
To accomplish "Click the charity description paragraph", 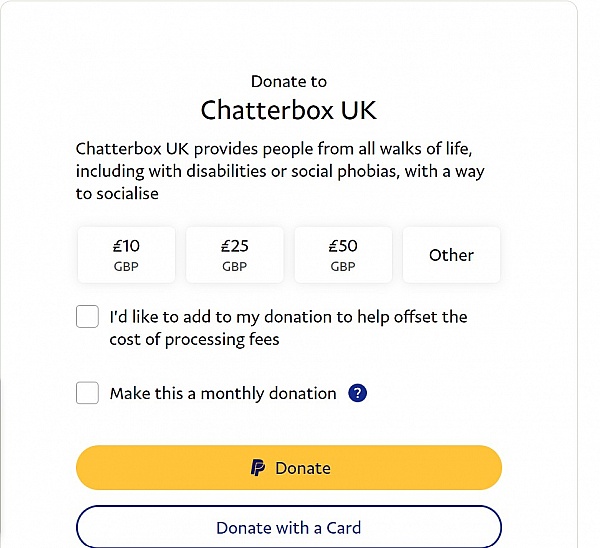I will coord(280,171).
